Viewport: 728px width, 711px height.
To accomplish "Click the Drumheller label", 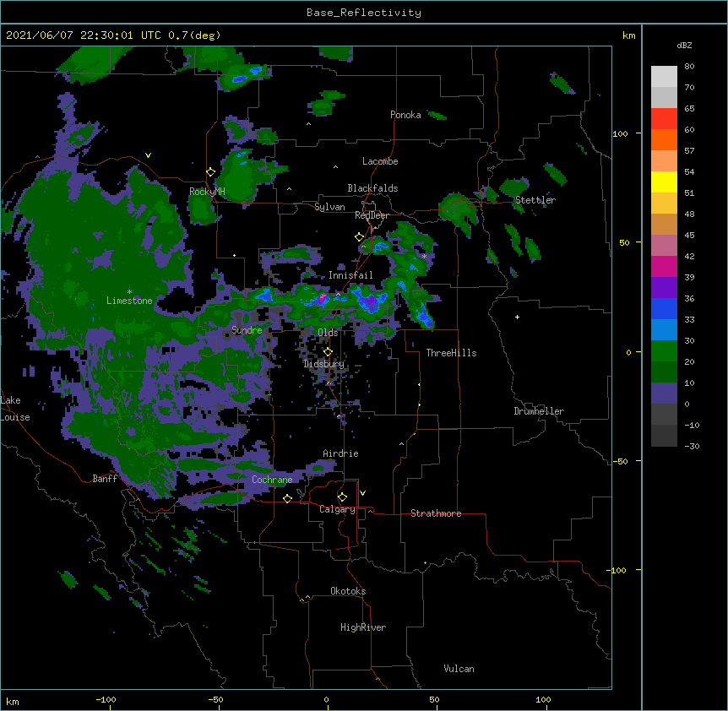I will point(539,411).
